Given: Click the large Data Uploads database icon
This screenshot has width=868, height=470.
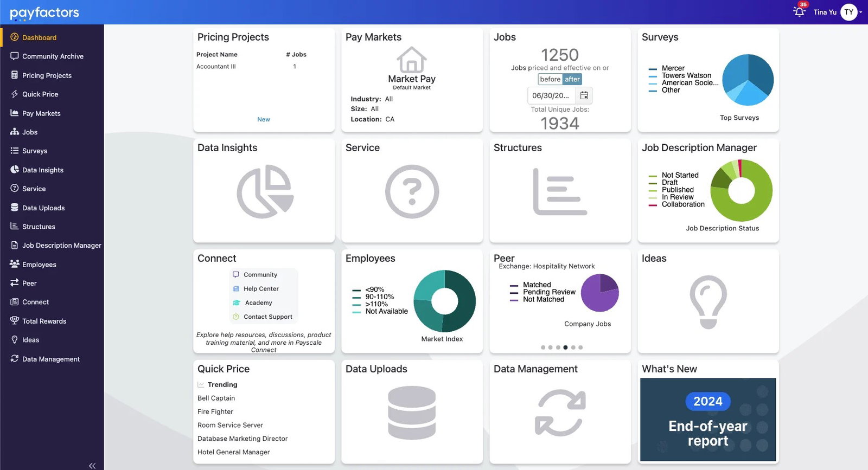Looking at the screenshot, I should 412,413.
